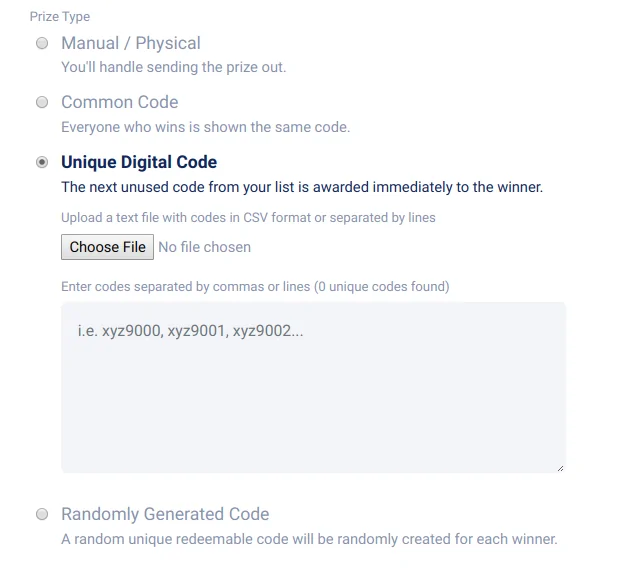
Task: Select the Common Code radio button
Action: coord(42,102)
